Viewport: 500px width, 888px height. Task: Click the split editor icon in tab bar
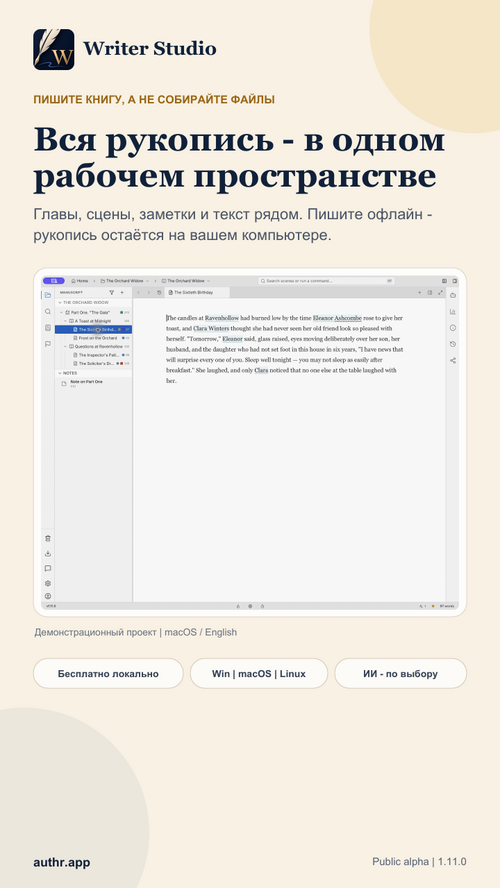coord(430,293)
